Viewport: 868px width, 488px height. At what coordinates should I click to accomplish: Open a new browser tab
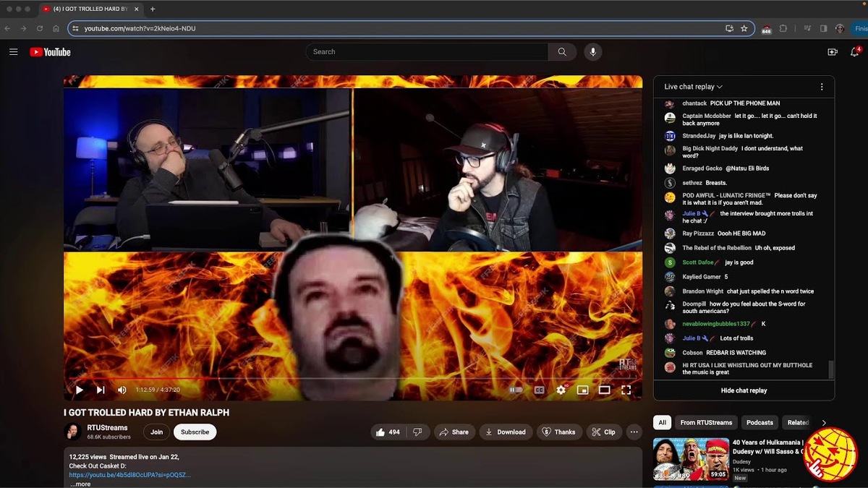point(153,9)
